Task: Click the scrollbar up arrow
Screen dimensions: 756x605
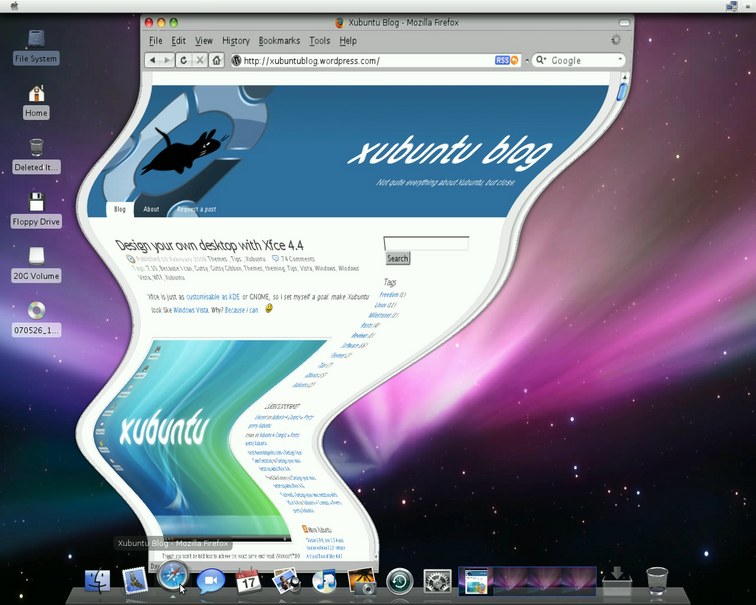Action: [624, 77]
